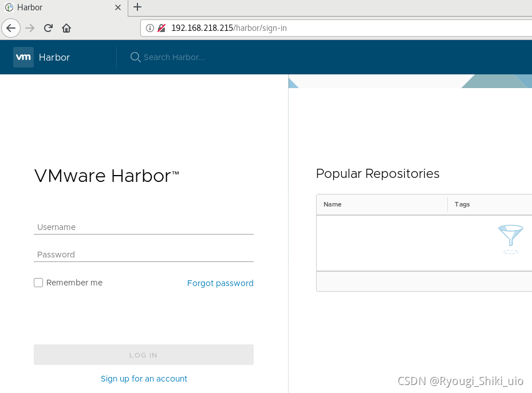Reload the Harbor sign-in page
The height and width of the screenshot is (393, 532).
pos(48,28)
